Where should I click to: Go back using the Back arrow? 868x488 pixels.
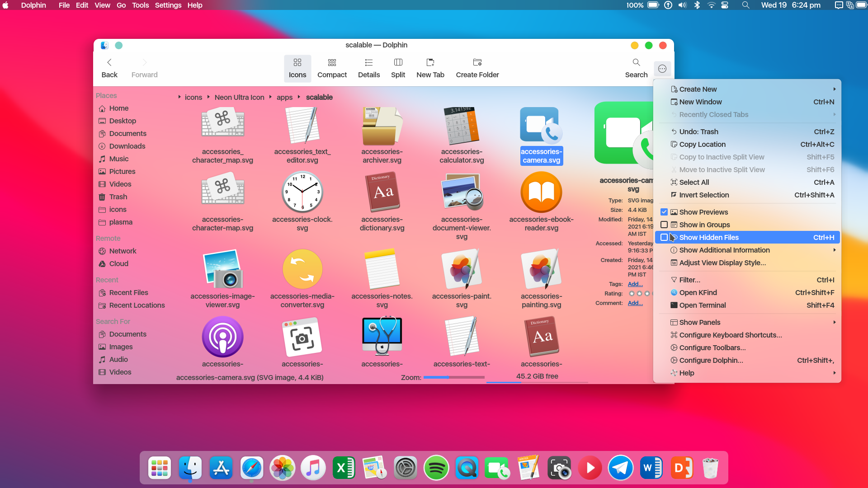tap(109, 68)
